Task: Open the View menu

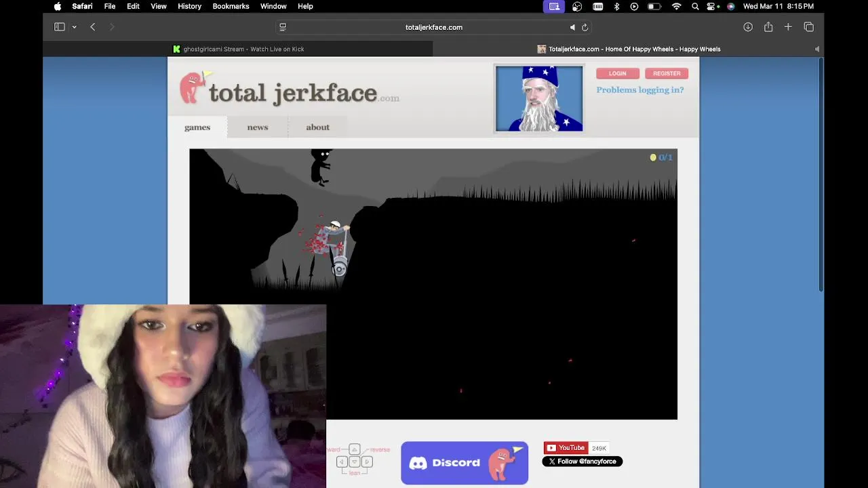Action: pos(159,6)
